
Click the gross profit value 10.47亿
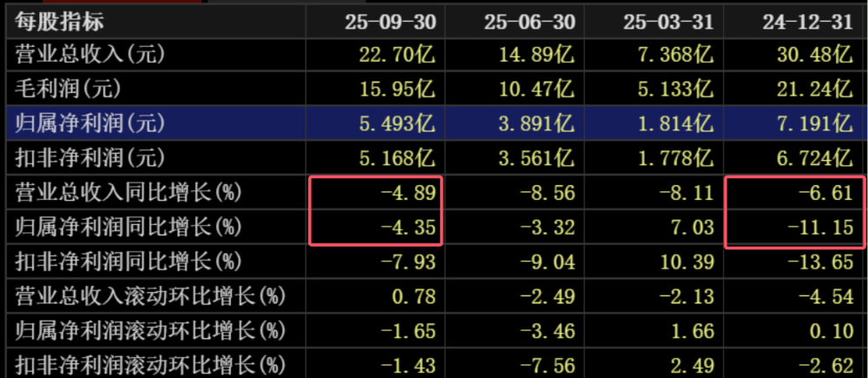point(537,90)
